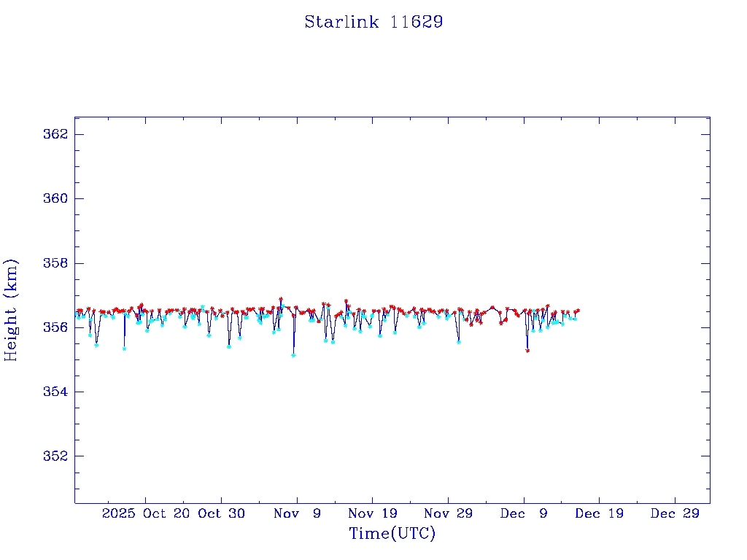Select the low red data point near Dec 9

point(527,351)
